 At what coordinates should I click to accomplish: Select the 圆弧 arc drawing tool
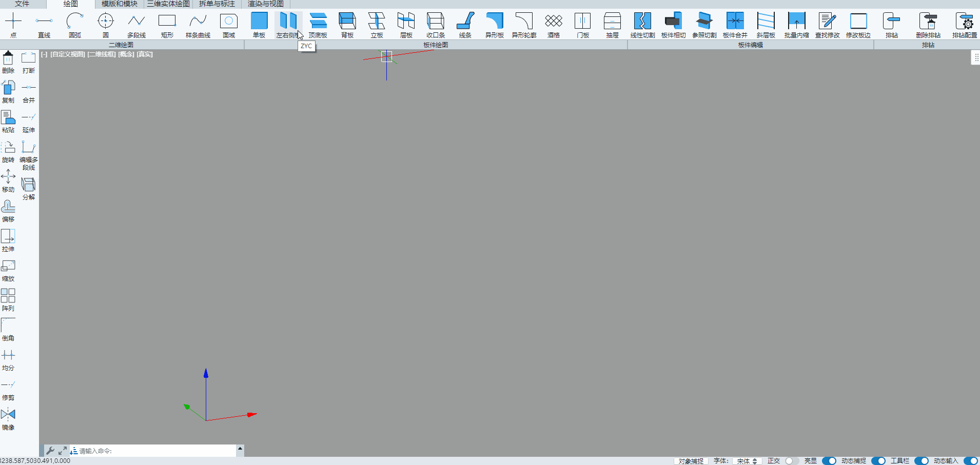(x=75, y=25)
